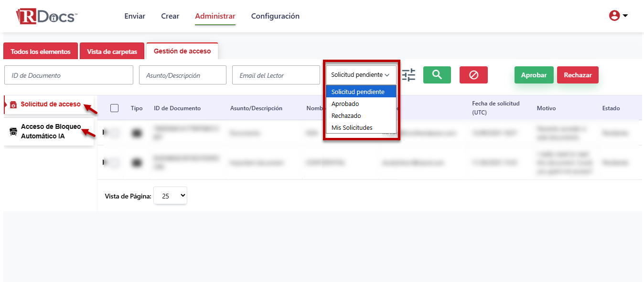Image resolution: width=644 pixels, height=282 pixels.
Task: Collapse the Solicitud pendiente status dropdown
Action: 361,75
